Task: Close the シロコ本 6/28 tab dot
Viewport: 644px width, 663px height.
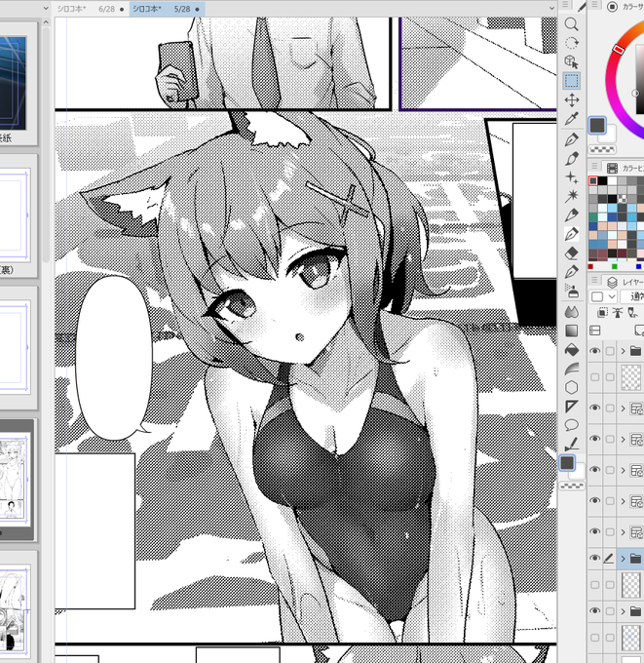Action: 122,10
